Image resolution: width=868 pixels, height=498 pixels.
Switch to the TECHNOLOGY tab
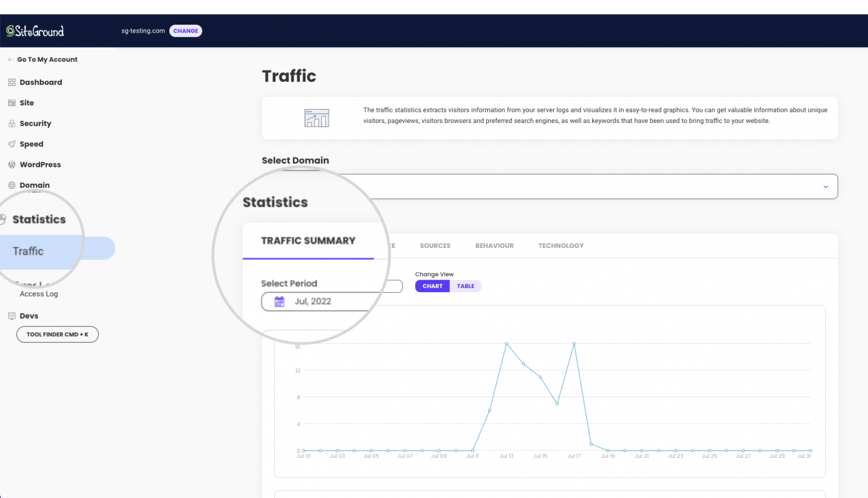click(561, 246)
